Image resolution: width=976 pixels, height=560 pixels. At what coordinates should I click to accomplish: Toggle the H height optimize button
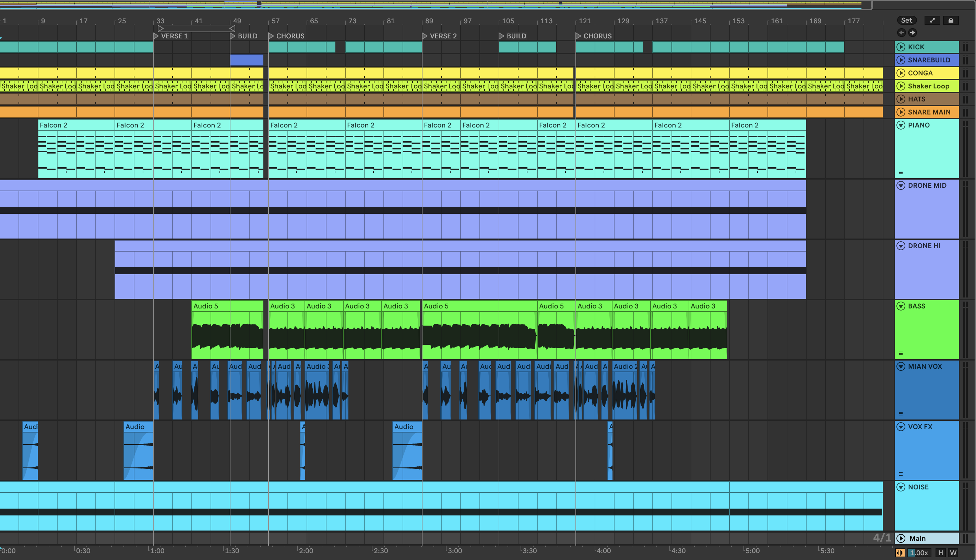tap(941, 553)
